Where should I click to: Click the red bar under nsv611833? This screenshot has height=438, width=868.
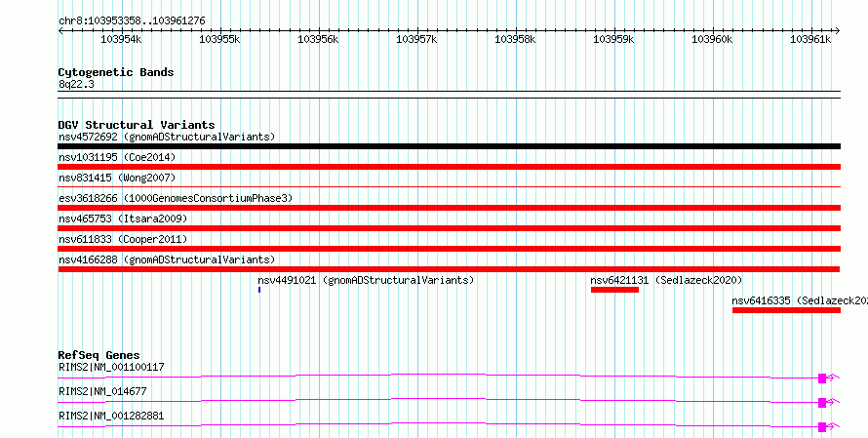449,249
